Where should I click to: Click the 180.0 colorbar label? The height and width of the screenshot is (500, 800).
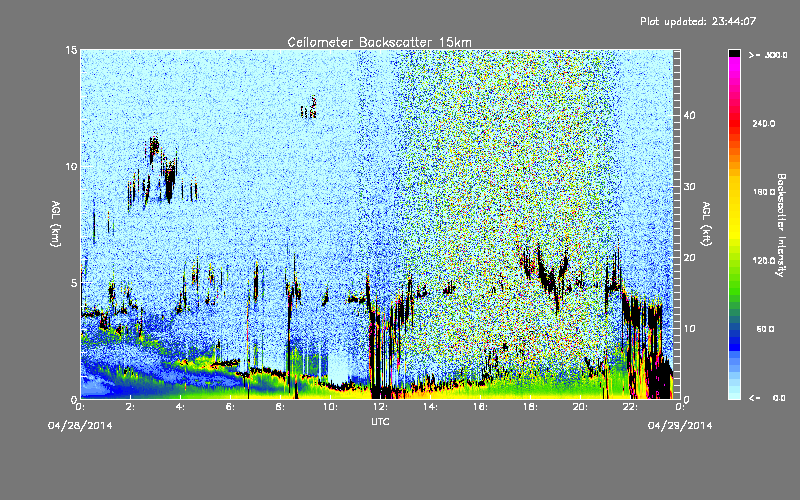click(x=764, y=192)
